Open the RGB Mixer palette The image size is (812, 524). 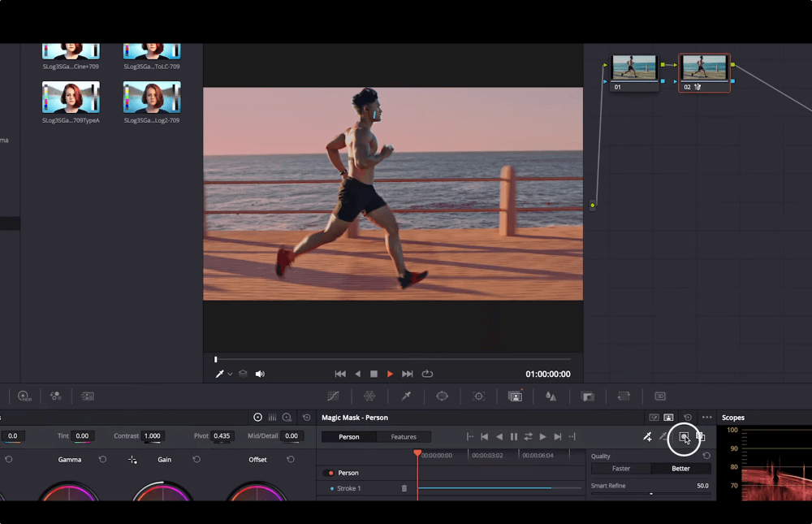[55, 396]
